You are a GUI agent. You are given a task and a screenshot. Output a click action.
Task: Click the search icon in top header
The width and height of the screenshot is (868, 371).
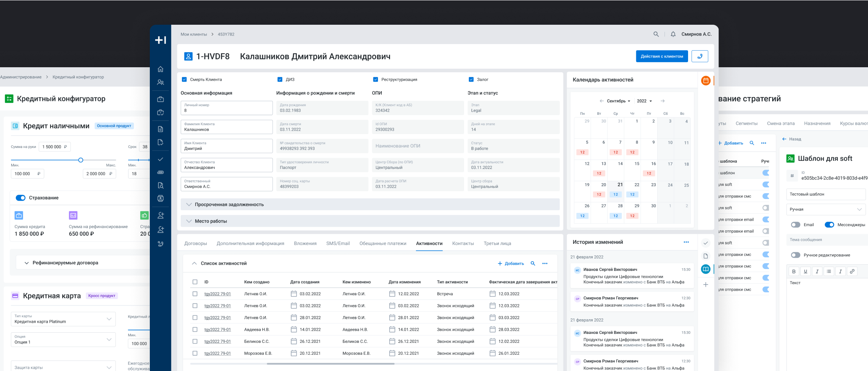(656, 34)
